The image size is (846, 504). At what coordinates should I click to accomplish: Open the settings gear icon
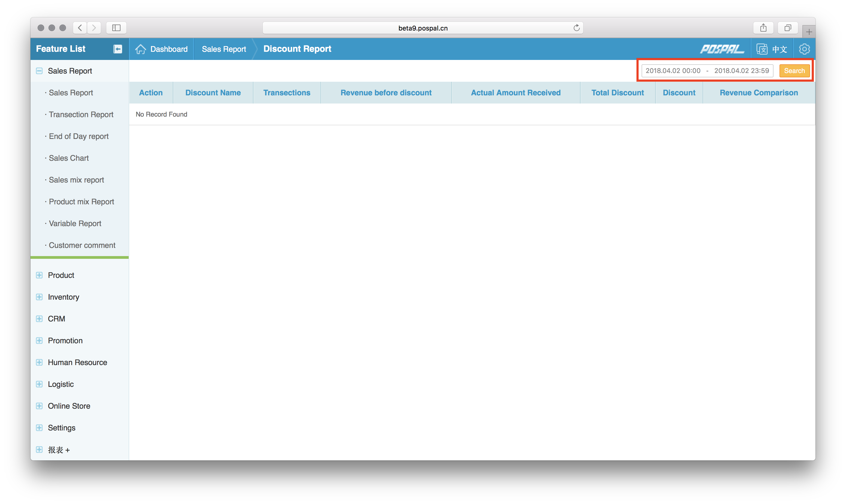pyautogui.click(x=804, y=49)
